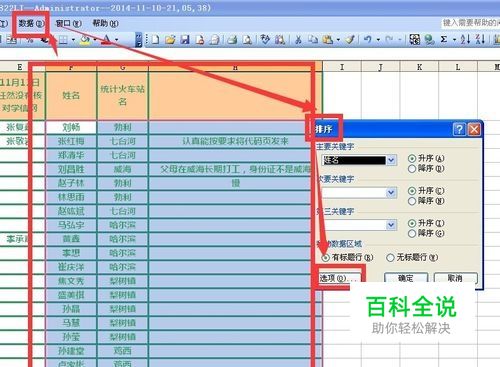500x367 pixels.
Task: Open Print Preview from the toolbar
Action: pos(247,40)
